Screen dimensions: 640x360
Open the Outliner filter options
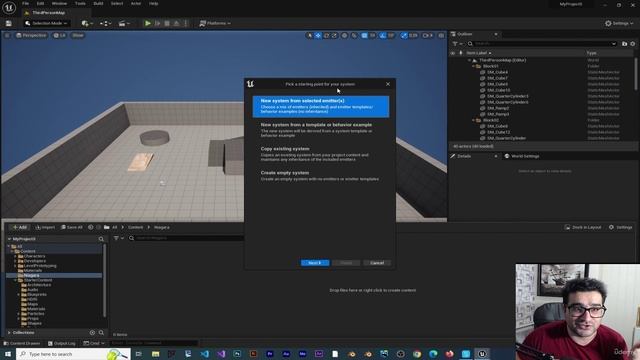pyautogui.click(x=457, y=44)
